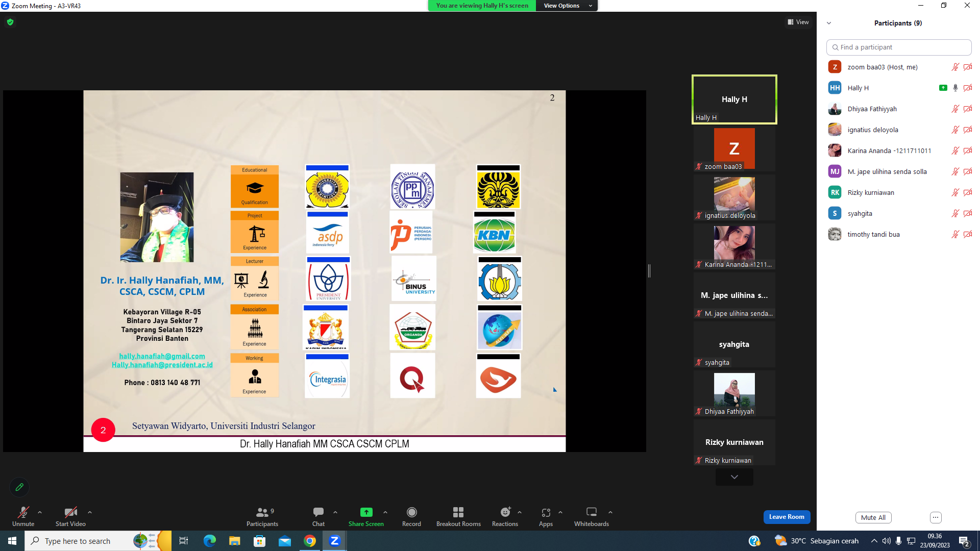Viewport: 980px width, 551px height.
Task: Click the Windows Start button
Action: [x=12, y=541]
